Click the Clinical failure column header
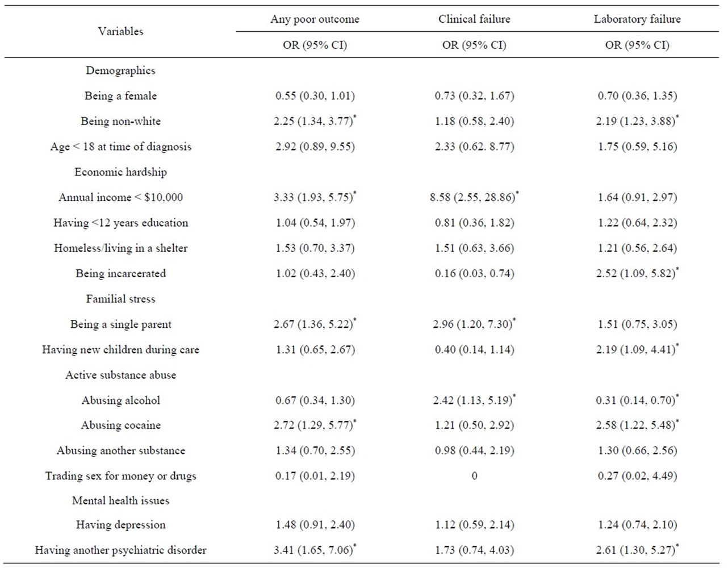728x572 pixels. pyautogui.click(x=474, y=19)
